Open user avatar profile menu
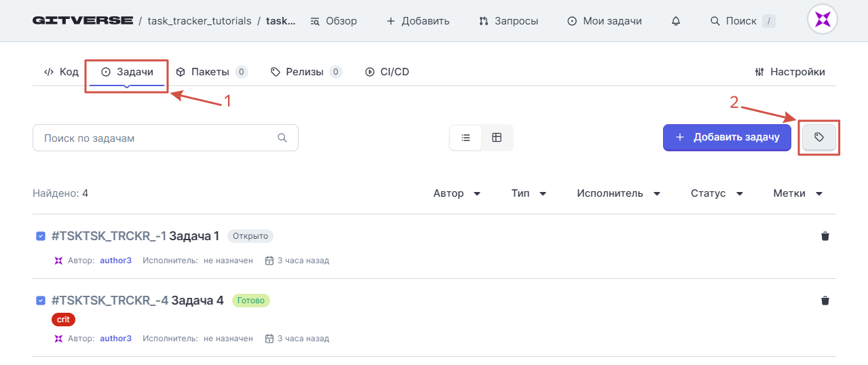The width and height of the screenshot is (868, 365). [823, 20]
